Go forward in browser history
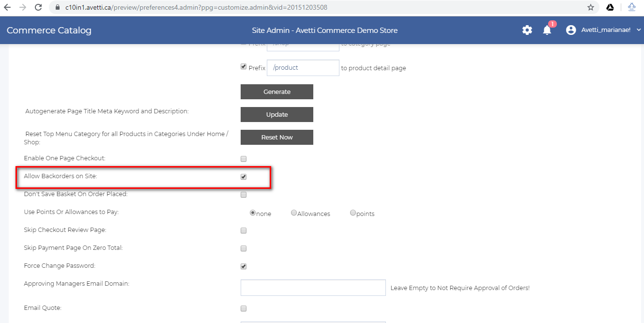This screenshot has height=323, width=644. pos(22,8)
